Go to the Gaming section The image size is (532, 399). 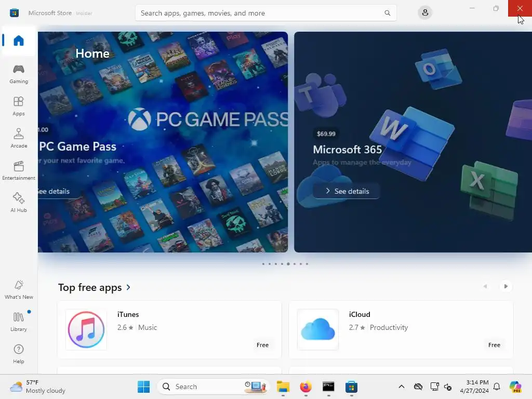[19, 74]
